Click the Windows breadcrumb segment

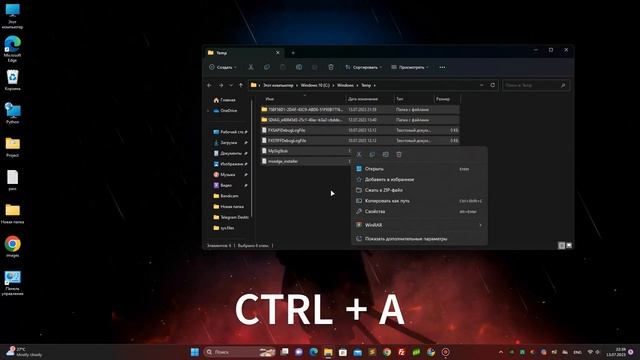pos(345,85)
